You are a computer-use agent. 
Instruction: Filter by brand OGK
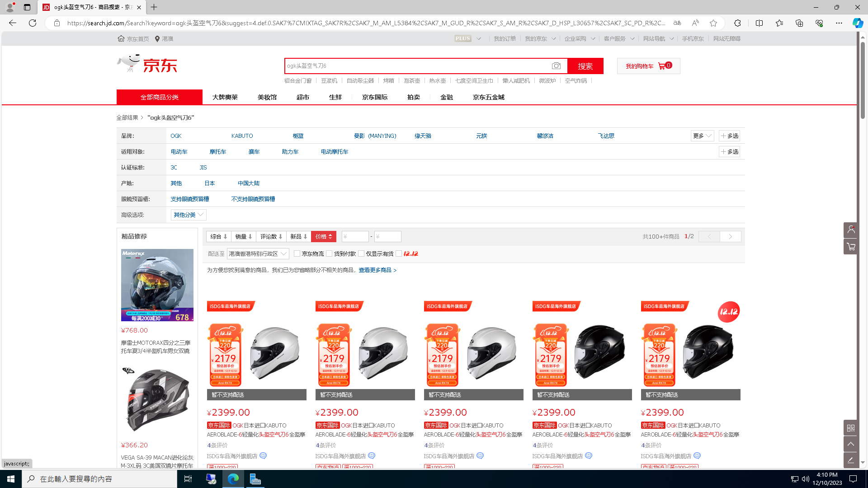(176, 136)
